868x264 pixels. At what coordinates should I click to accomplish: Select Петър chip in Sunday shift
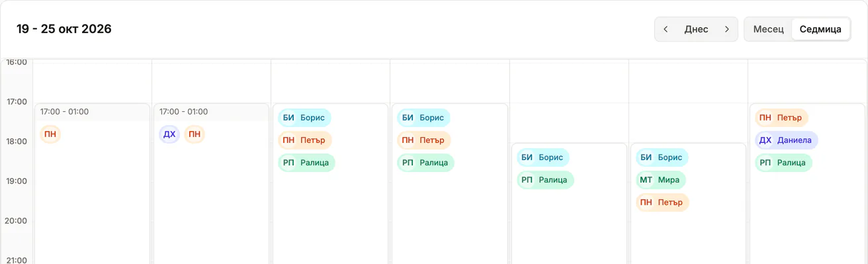click(781, 118)
